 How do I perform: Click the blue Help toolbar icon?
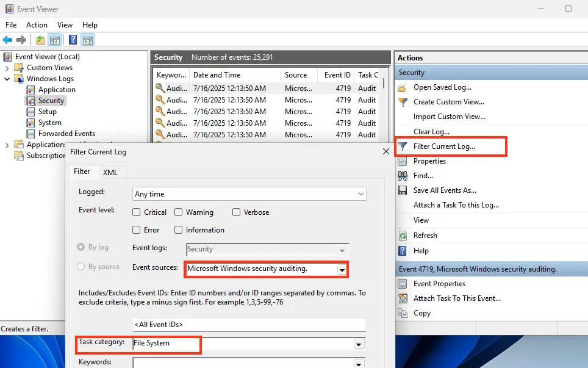pyautogui.click(x=73, y=40)
